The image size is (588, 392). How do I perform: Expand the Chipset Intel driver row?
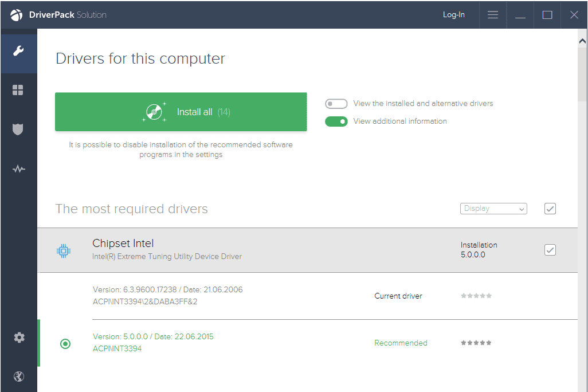[258, 250]
